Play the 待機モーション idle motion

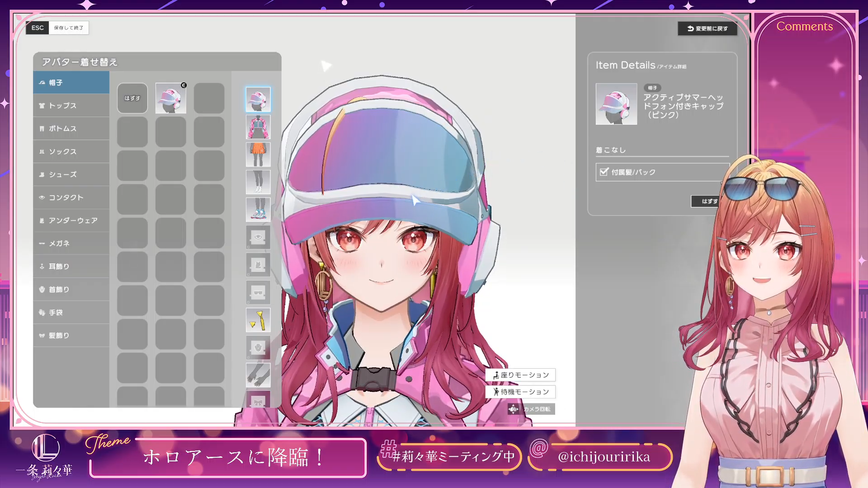(520, 392)
